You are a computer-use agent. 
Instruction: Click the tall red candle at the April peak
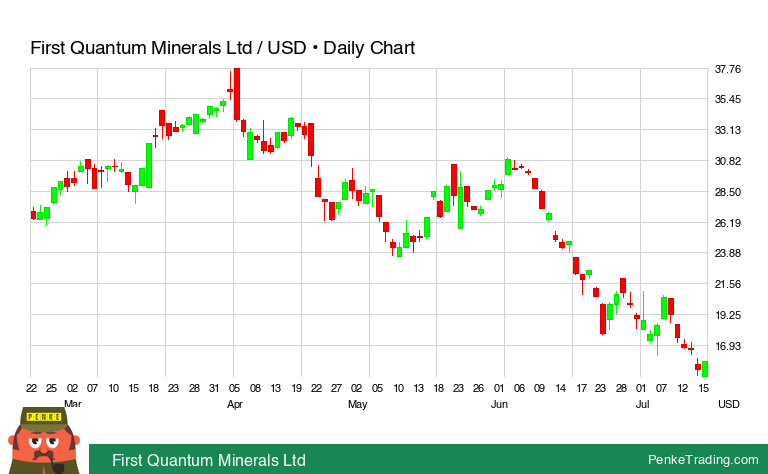point(237,94)
